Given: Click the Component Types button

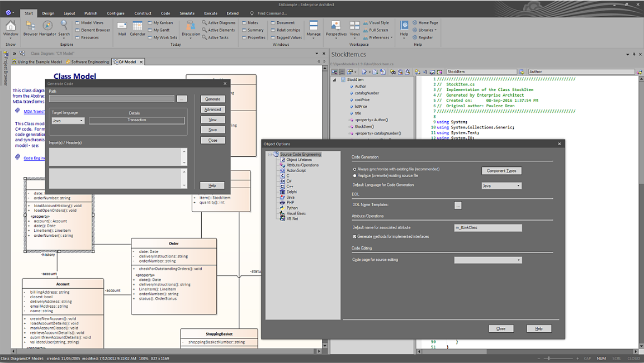Looking at the screenshot, I should [x=501, y=171].
